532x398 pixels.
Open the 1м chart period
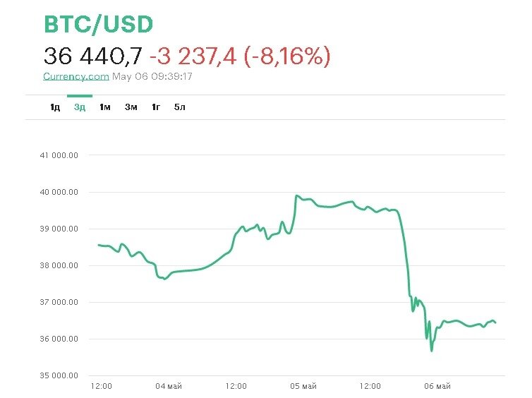[x=105, y=107]
